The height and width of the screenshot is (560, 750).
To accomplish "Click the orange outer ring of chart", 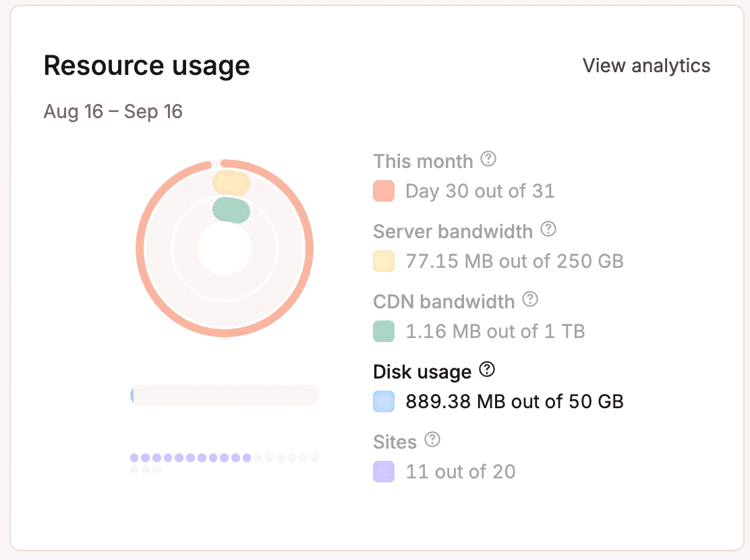I will click(x=140, y=248).
